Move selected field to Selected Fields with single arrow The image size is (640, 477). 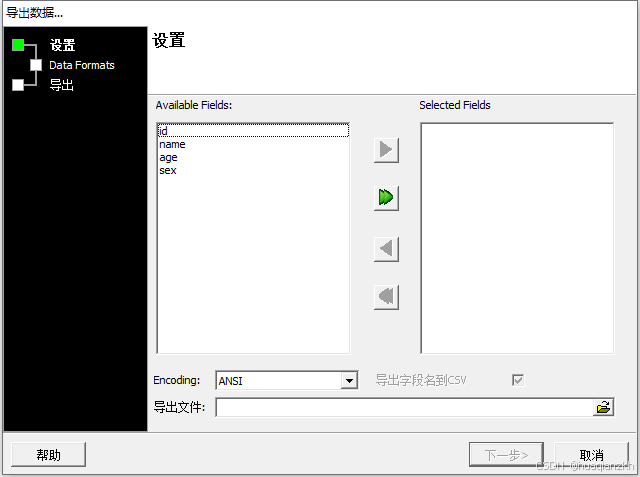[x=386, y=150]
